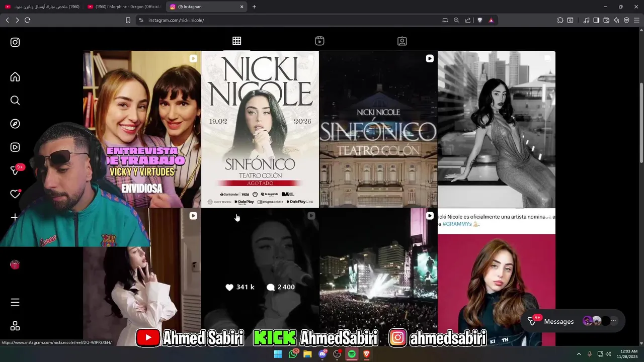Toggle the browser sidebar panel
Viewport: 644px width, 362px height.
[x=596, y=20]
